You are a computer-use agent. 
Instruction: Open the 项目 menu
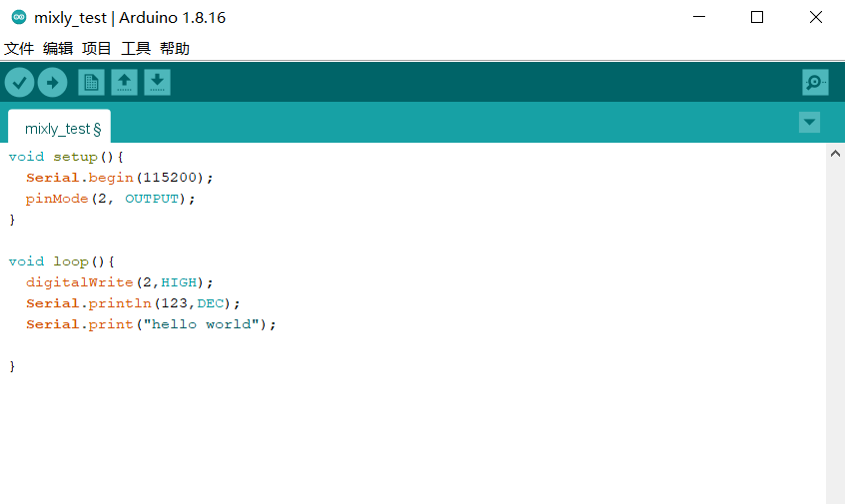point(97,48)
